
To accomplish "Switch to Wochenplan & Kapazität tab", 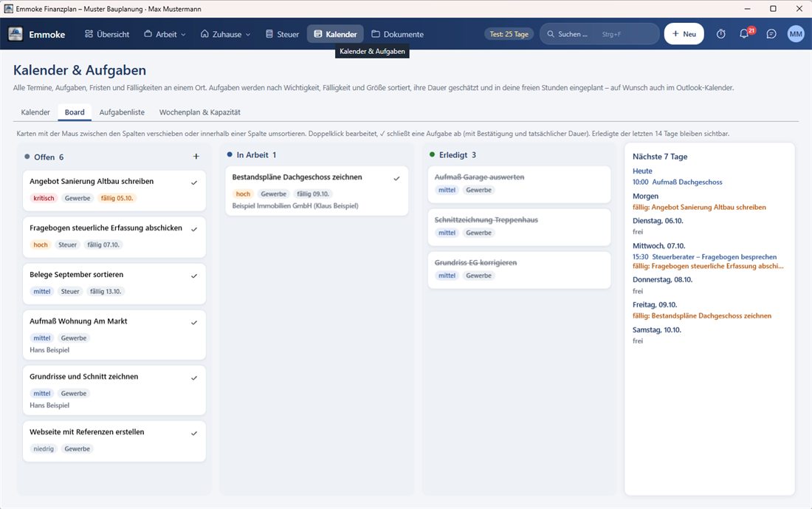I will coord(200,112).
